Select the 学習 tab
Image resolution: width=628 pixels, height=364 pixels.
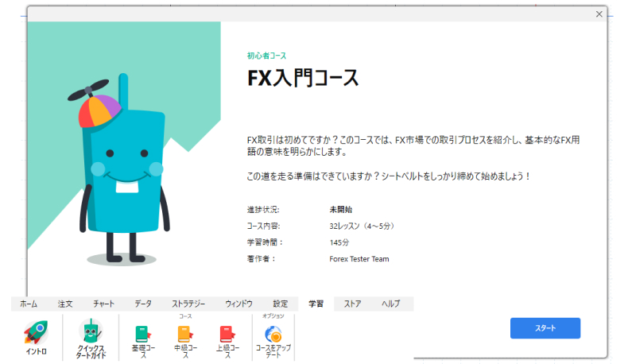click(x=316, y=304)
